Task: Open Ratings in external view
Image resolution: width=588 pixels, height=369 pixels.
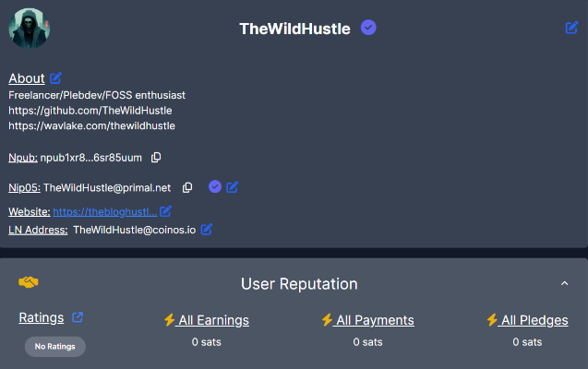Action: [78, 317]
